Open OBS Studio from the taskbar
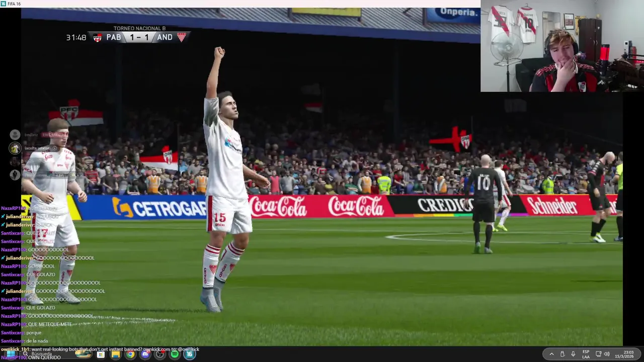644x362 pixels. pos(160,354)
